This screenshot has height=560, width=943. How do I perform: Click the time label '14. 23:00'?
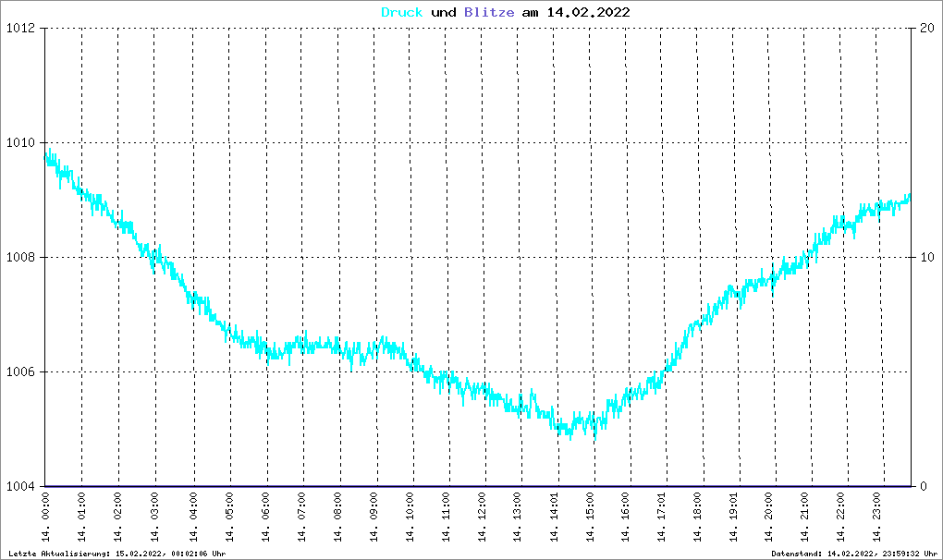coord(876,517)
